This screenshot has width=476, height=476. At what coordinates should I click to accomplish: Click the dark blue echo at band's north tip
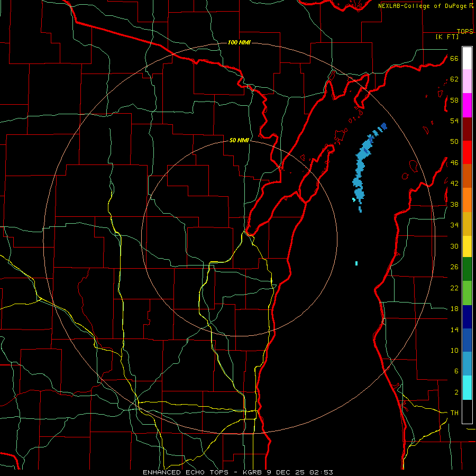click(384, 126)
